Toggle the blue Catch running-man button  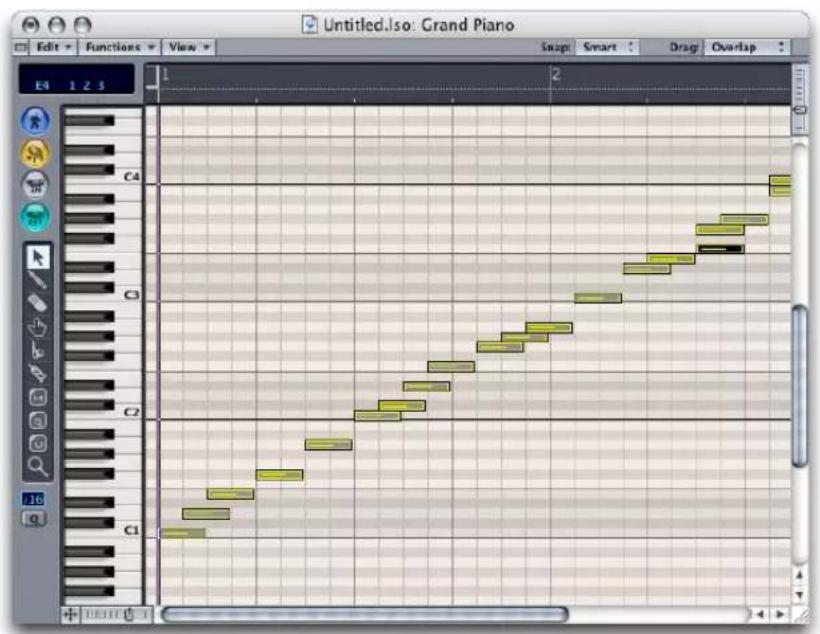(35, 121)
